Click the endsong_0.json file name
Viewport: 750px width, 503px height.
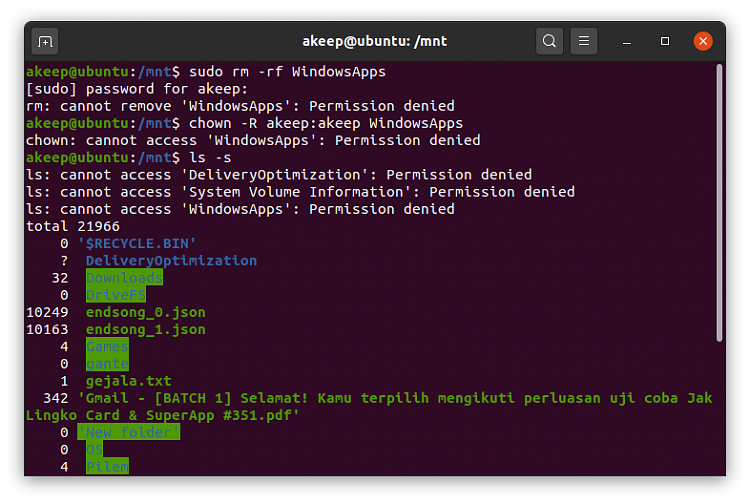pos(145,312)
